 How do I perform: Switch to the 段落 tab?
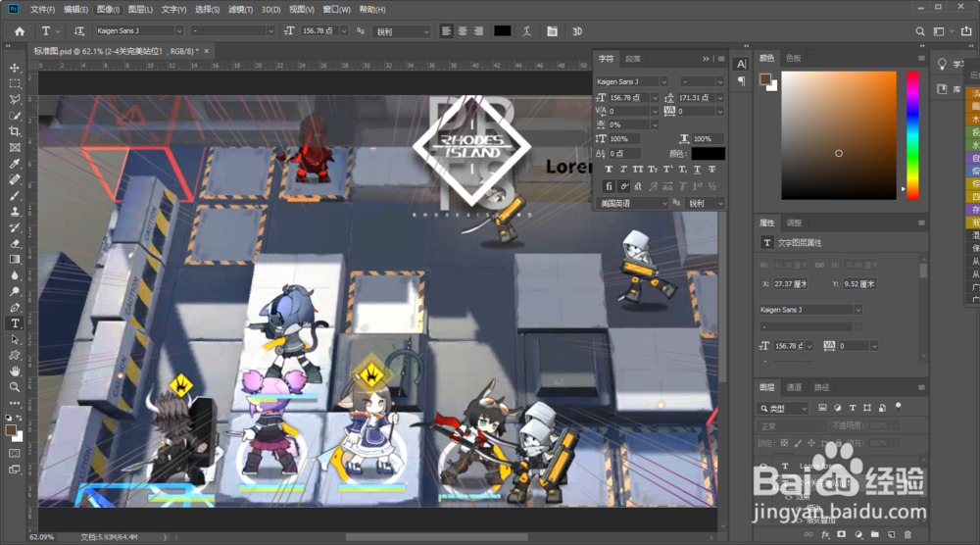(633, 59)
